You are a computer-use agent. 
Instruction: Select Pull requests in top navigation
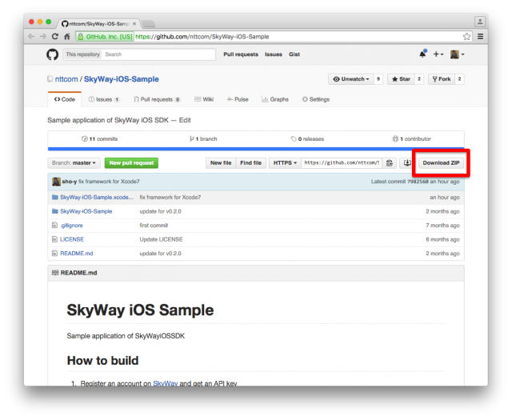[241, 54]
